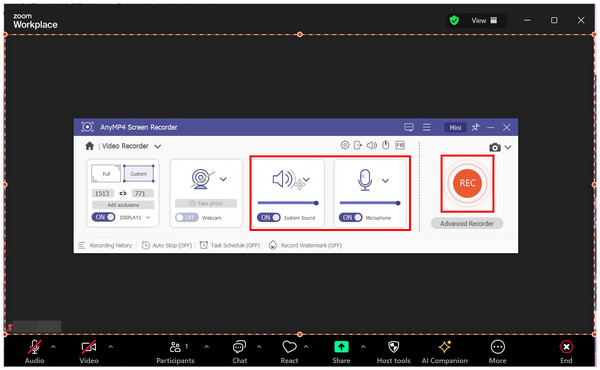
Task: Open Zoom Participants panel
Action: coord(175,352)
